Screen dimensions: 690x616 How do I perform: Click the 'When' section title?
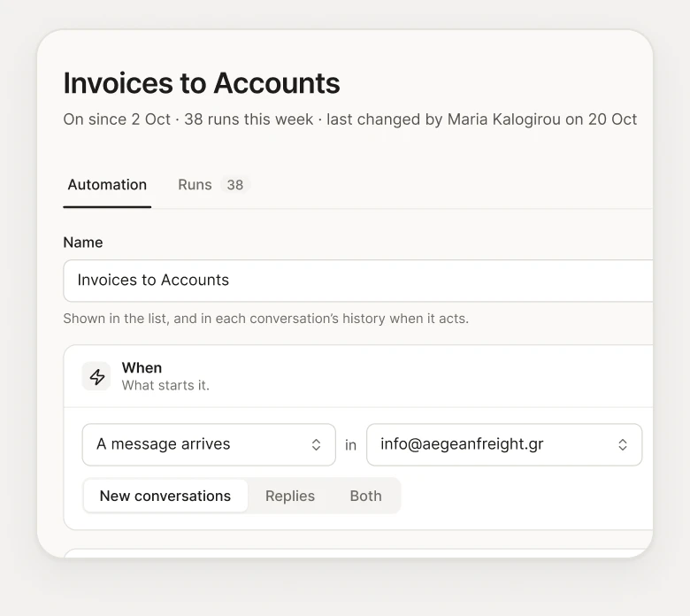(142, 367)
